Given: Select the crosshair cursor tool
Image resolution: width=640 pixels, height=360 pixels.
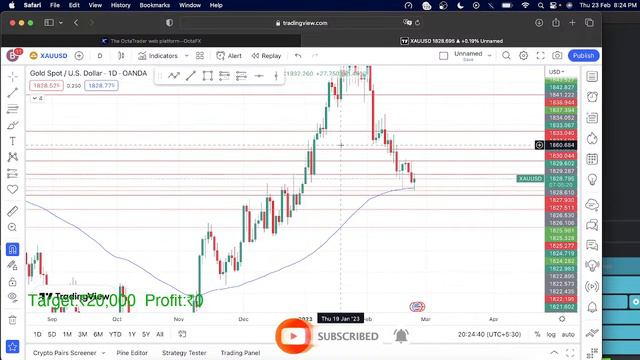Looking at the screenshot, I should point(13,77).
